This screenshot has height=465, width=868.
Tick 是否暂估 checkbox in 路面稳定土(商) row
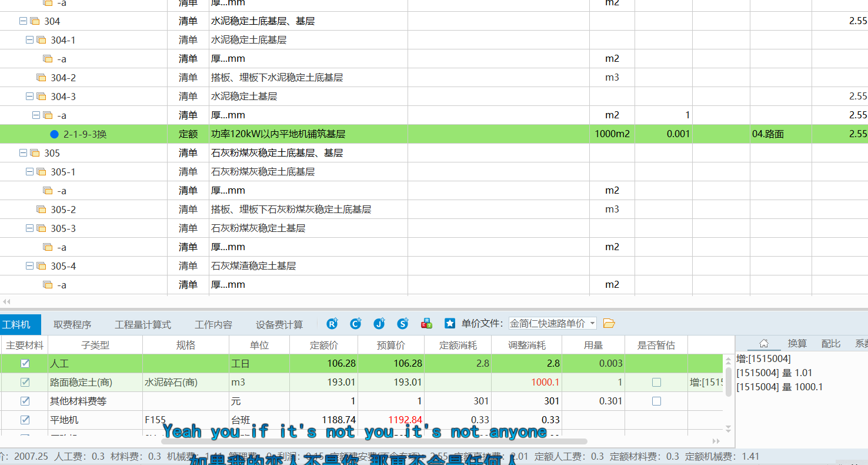656,382
